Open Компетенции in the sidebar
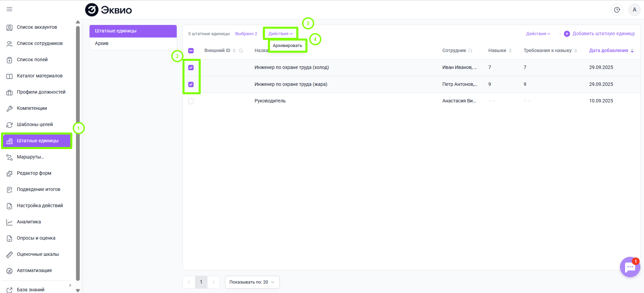 32,108
